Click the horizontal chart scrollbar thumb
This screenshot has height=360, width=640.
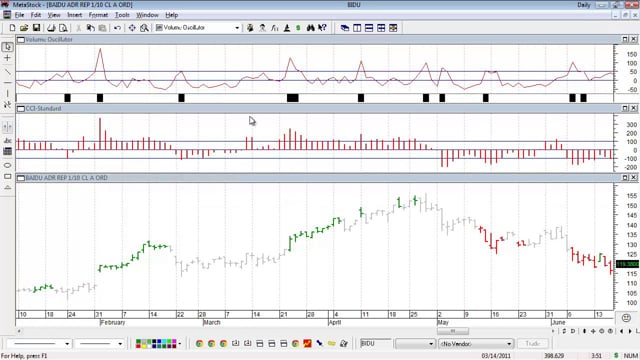point(453,331)
